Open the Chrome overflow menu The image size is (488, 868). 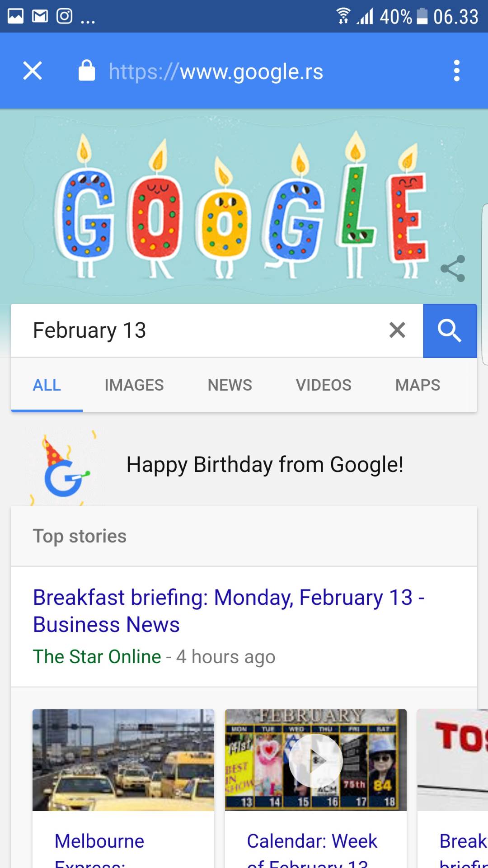(456, 71)
